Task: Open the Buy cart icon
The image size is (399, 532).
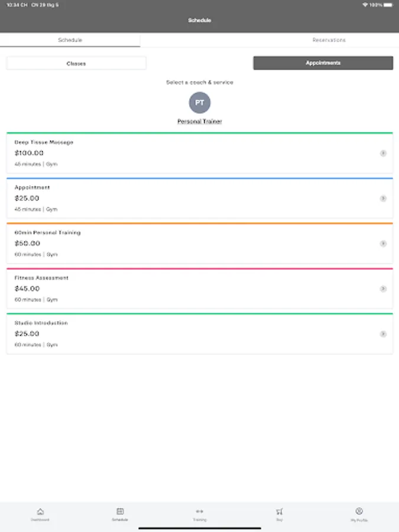Action: 280,512
